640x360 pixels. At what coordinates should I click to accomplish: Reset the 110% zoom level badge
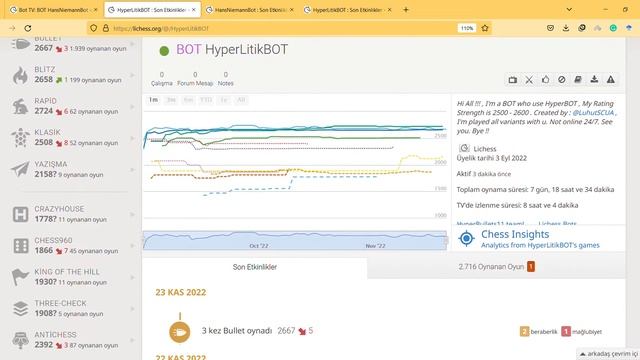click(x=467, y=28)
